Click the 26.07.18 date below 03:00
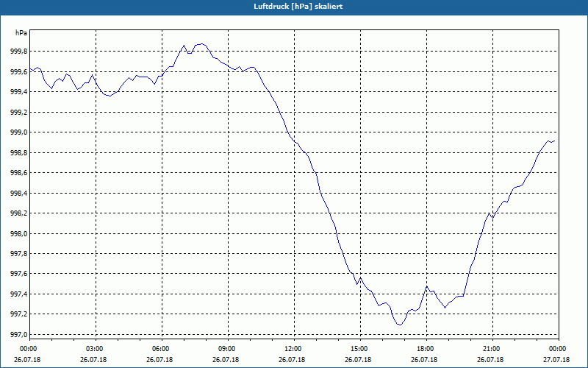588x368 pixels. (93, 360)
